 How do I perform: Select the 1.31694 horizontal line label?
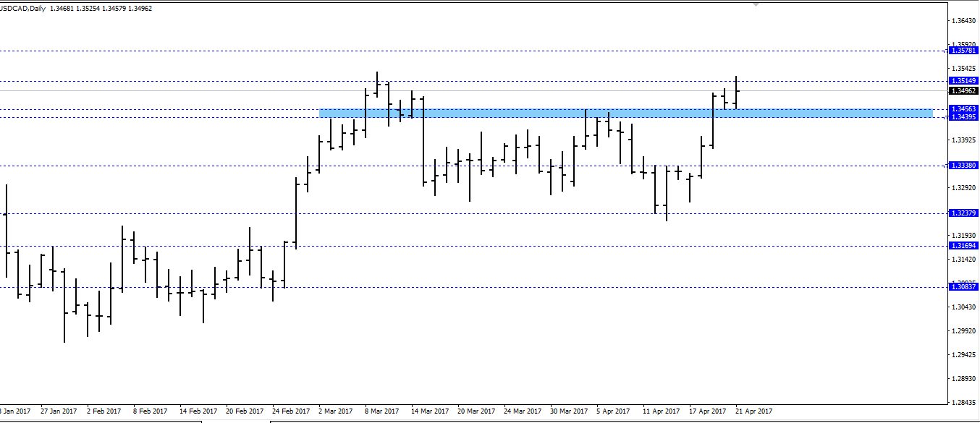coord(963,246)
